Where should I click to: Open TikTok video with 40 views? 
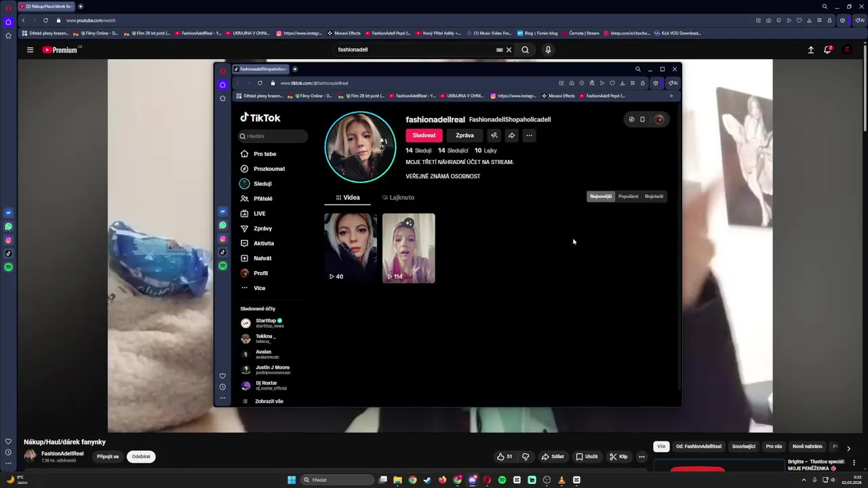coord(351,248)
